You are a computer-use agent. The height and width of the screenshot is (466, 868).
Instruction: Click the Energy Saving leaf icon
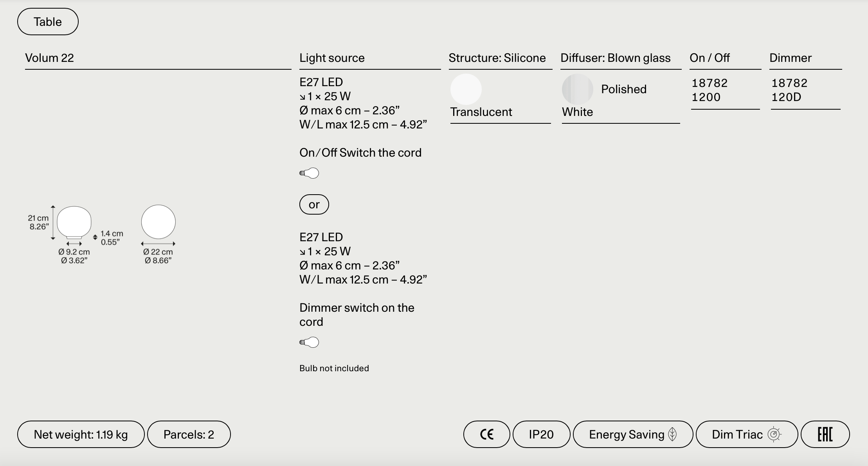click(672, 434)
